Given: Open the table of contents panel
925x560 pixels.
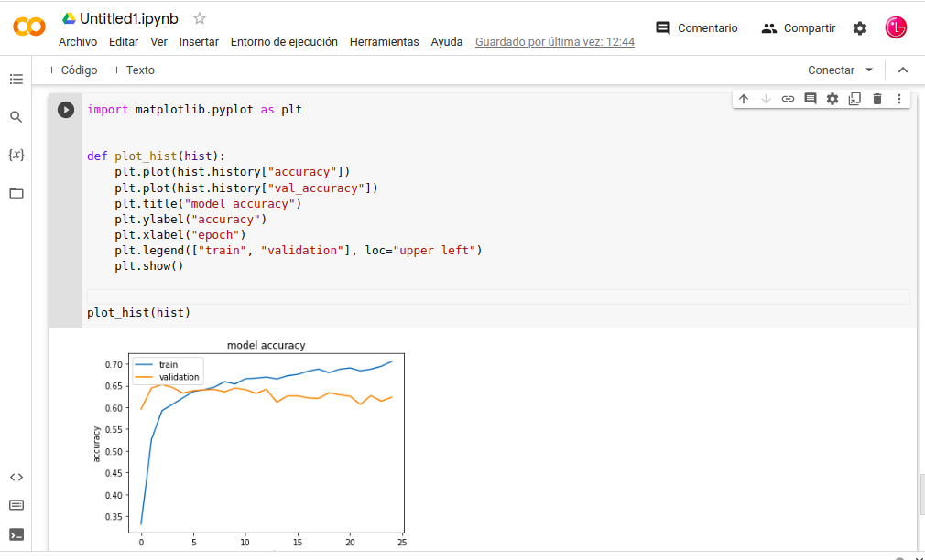Looking at the screenshot, I should [16, 80].
